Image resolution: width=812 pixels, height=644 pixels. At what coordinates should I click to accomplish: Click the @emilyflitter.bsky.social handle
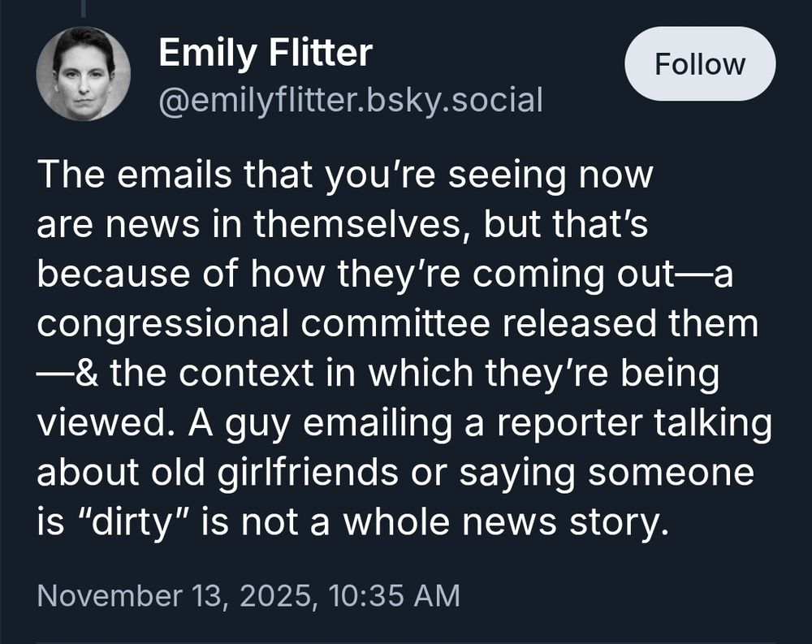(x=350, y=101)
